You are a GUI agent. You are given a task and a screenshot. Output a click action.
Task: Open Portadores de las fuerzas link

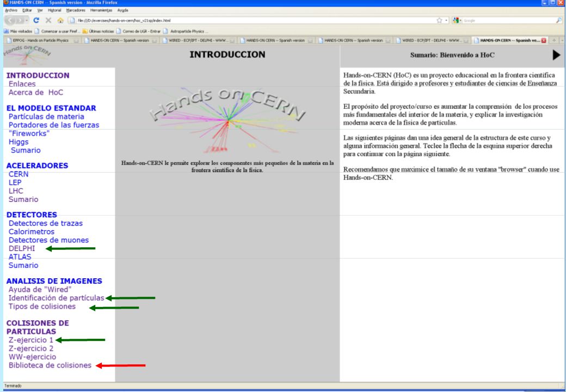coord(54,125)
